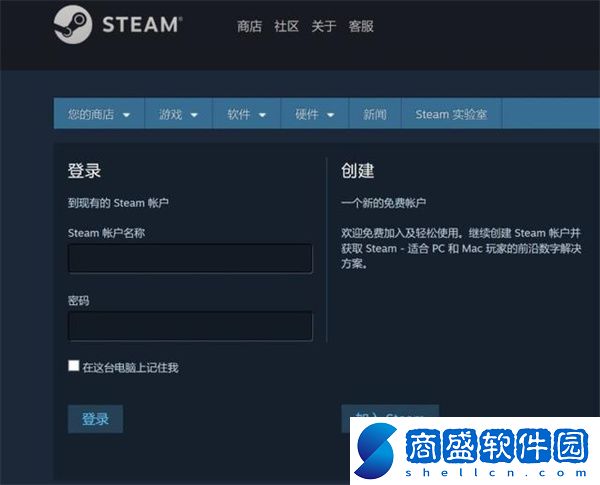
Task: Expand the 软件 dropdown menu
Action: (247, 114)
